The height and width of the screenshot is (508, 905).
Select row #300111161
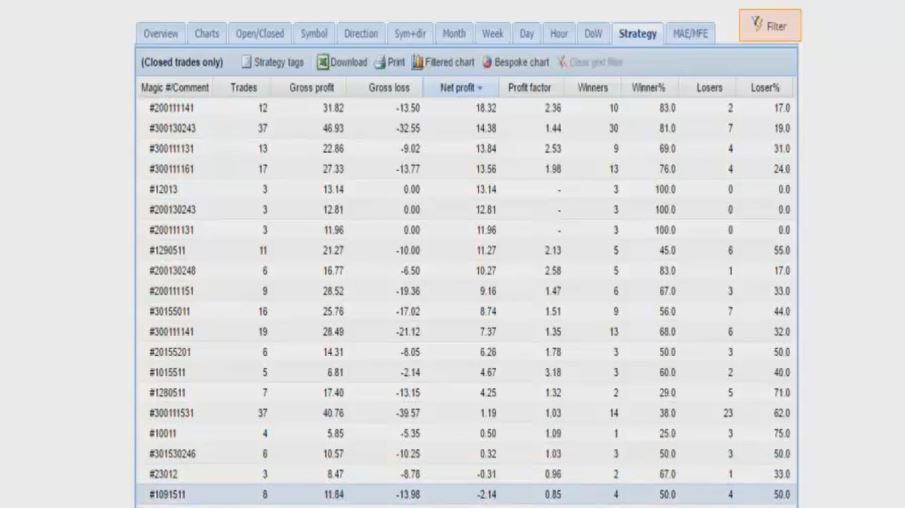coord(466,169)
